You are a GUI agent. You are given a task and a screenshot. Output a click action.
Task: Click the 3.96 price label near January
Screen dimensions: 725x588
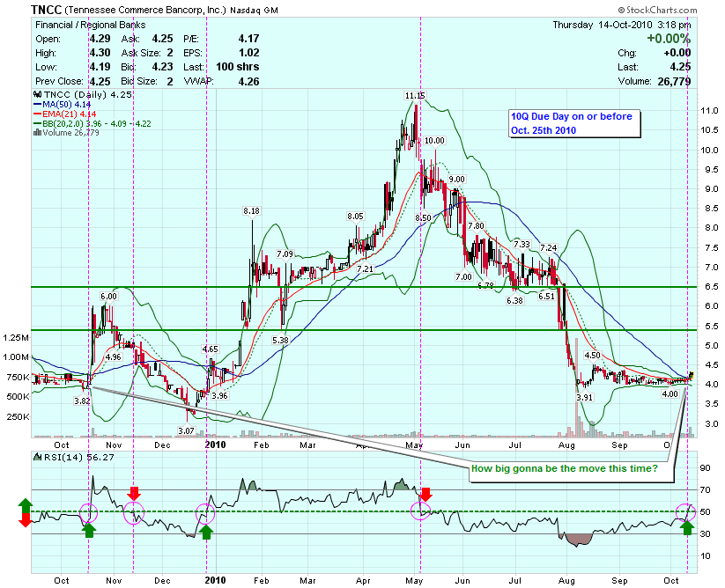pyautogui.click(x=219, y=395)
